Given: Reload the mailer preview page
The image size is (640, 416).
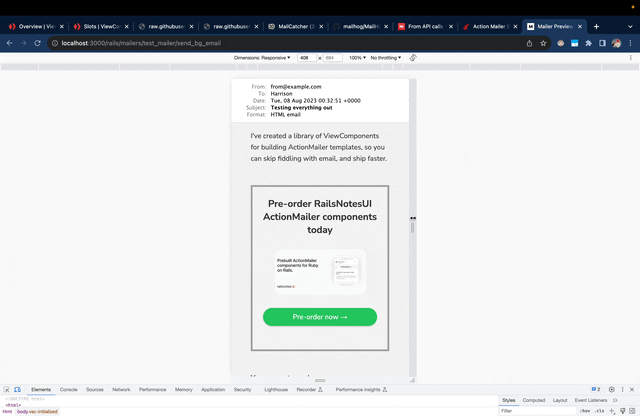Looking at the screenshot, I should point(37,43).
